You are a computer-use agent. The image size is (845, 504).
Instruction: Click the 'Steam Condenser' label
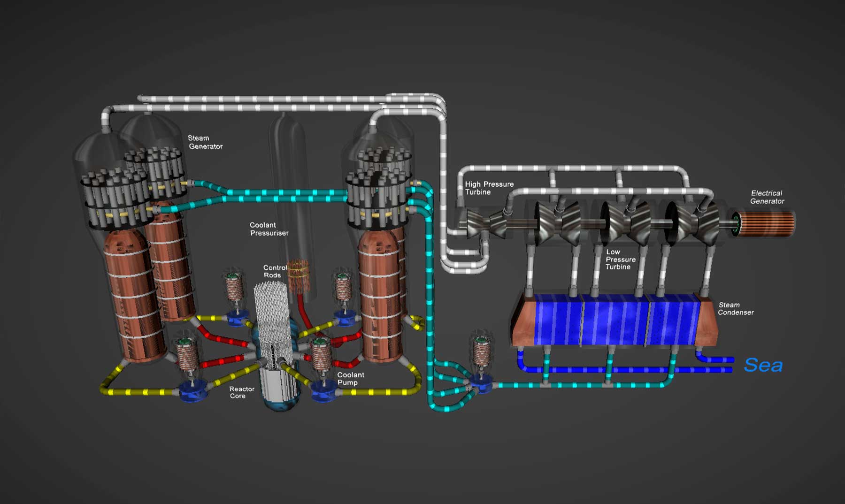click(x=736, y=308)
